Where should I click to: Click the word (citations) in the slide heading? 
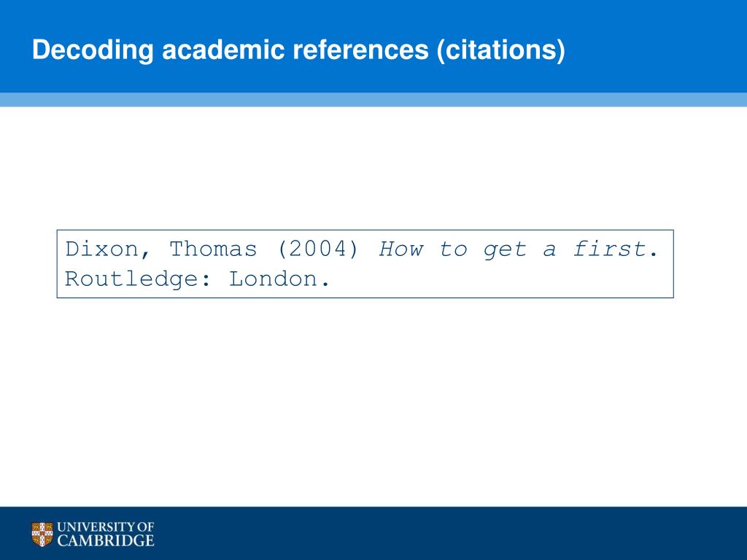point(501,50)
